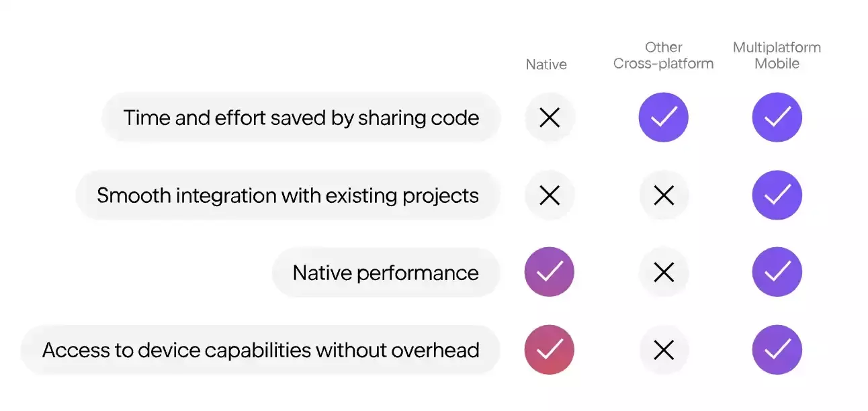Click Multiplatform Mobile checkmark for sharing code
Image resolution: width=868 pixels, height=411 pixels.
point(777,118)
